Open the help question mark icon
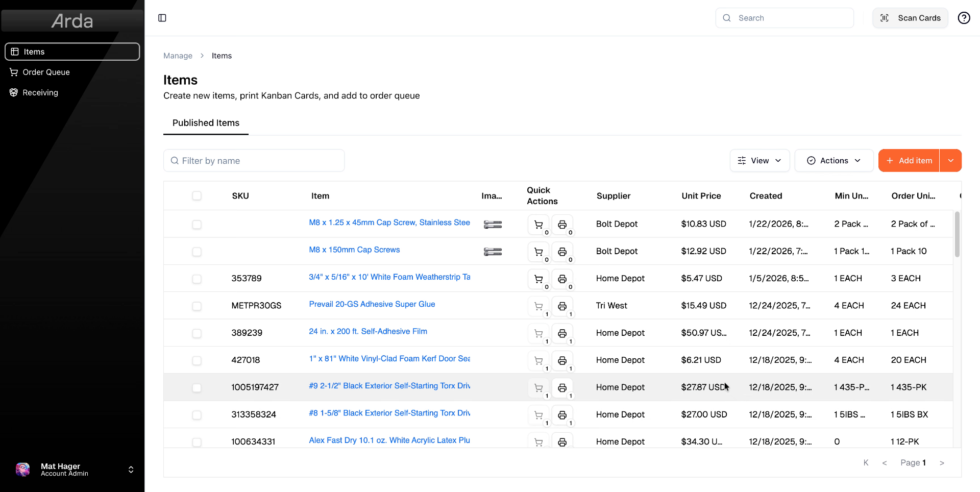Screen dimensions: 980x492 click(964, 18)
